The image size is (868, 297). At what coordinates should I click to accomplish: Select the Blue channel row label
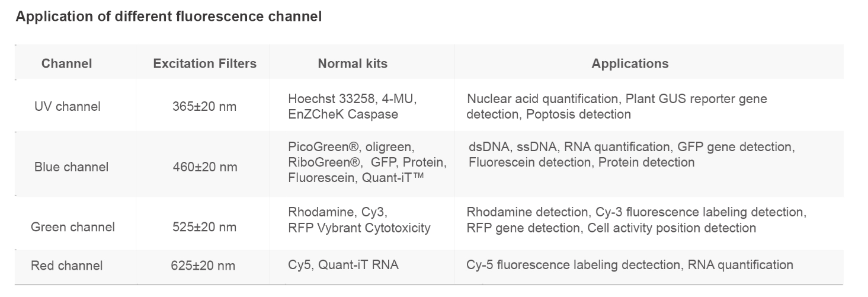[71, 167]
